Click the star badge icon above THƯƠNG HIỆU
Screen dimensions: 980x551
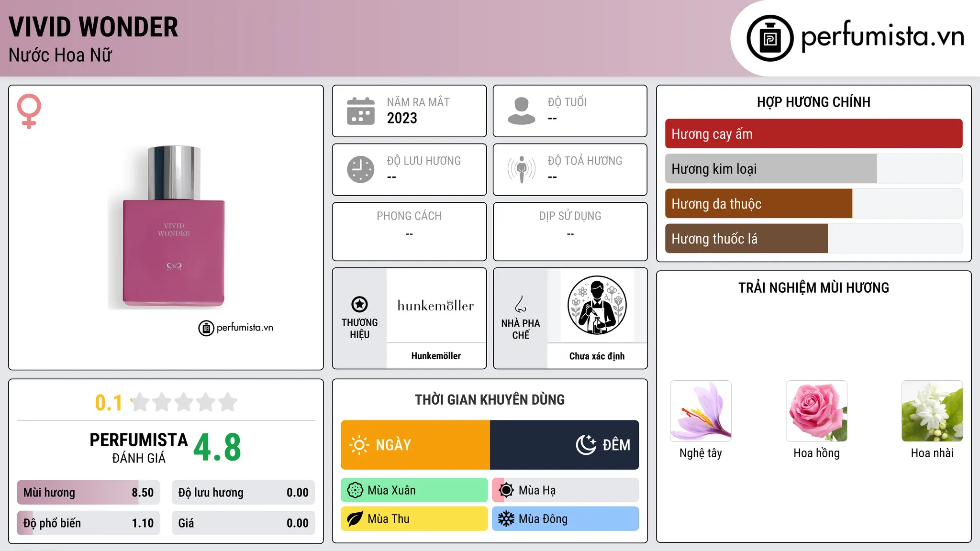click(360, 304)
